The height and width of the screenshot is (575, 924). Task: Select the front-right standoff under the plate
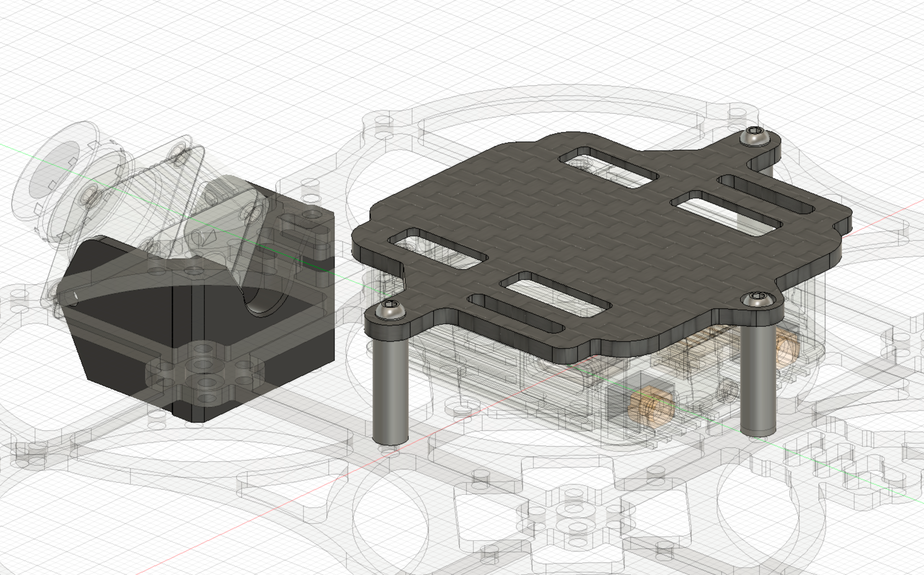pos(758,380)
